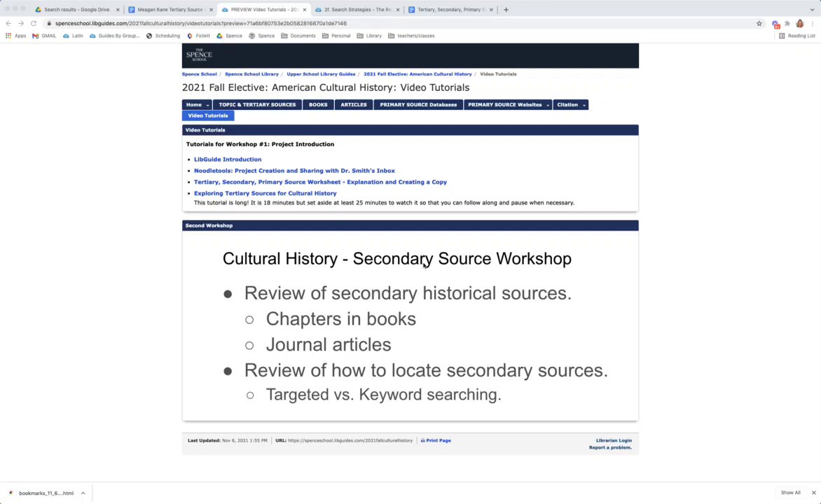Open Exploring Tertiary Sources for Cultural History
This screenshot has height=504, width=821.
265,193
